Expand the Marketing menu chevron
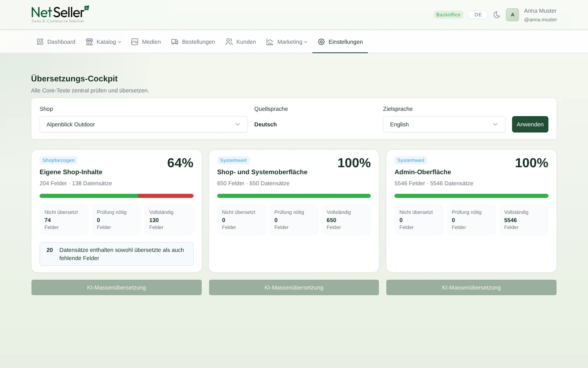The image size is (588, 368). [305, 42]
